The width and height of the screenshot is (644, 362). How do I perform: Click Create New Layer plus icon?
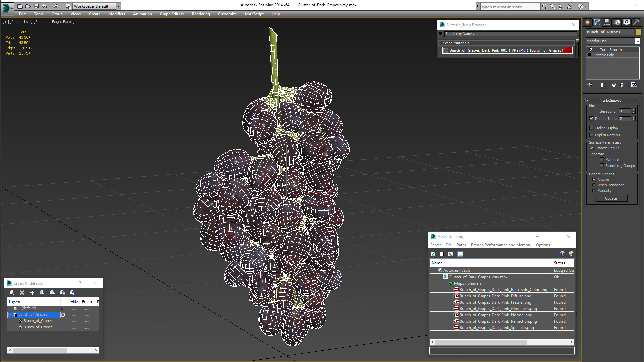(x=32, y=293)
